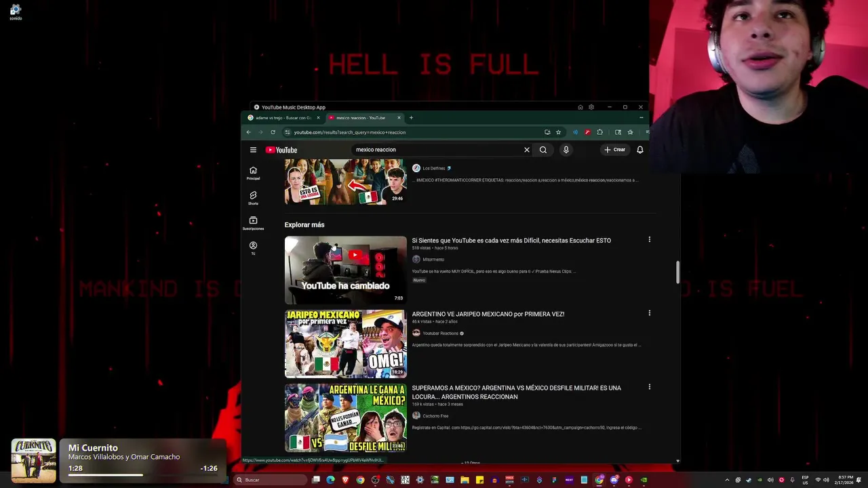Screen dimensions: 868x488
Task: Open 'SUPERAMOS A MEXICO? ARGENTINA VS MÉXICO' title
Action: click(x=517, y=392)
